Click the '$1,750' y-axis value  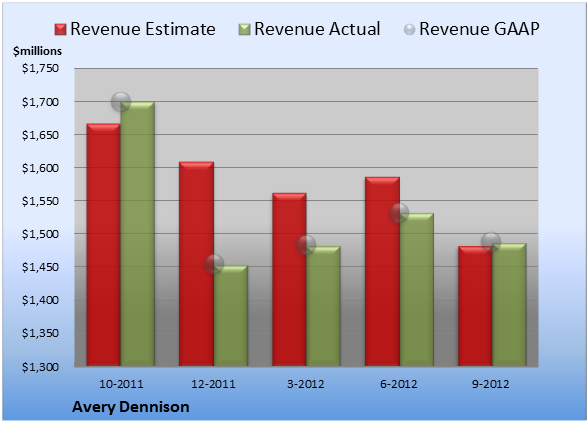coord(40,68)
